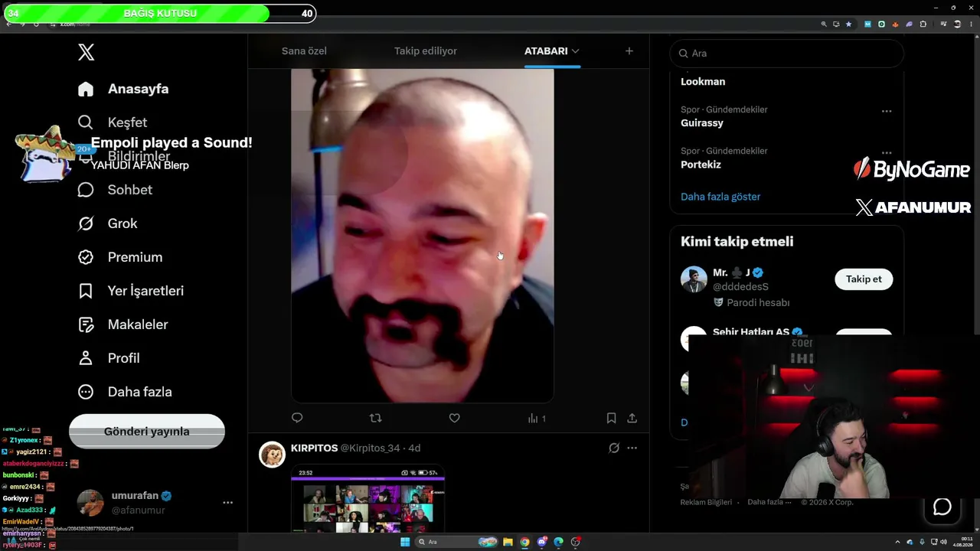Open Premium in the sidebar
980x551 pixels.
coord(120,257)
